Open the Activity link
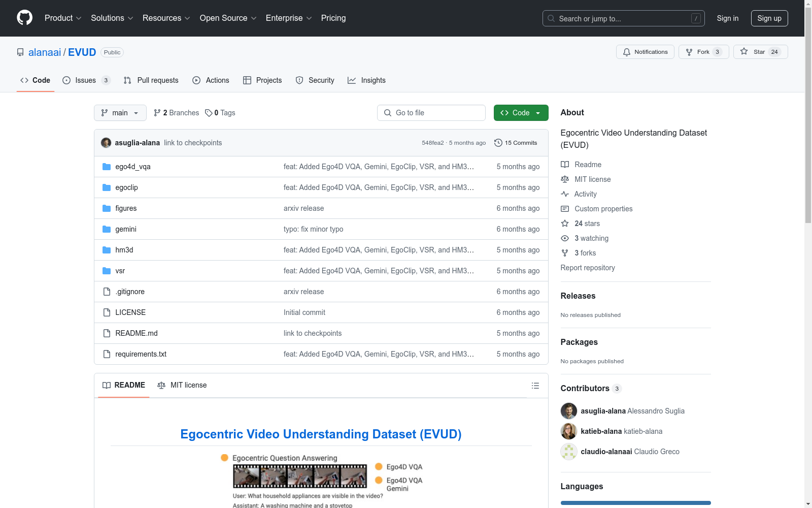Viewport: 812px width, 508px height. [x=579, y=194]
